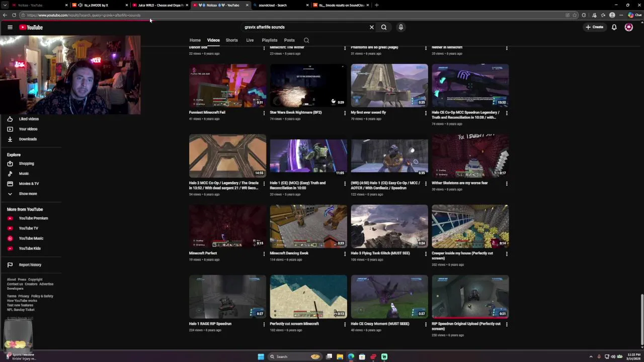This screenshot has height=362, width=644.
Task: Search within the channel using the magnifier icon
Action: pyautogui.click(x=306, y=40)
